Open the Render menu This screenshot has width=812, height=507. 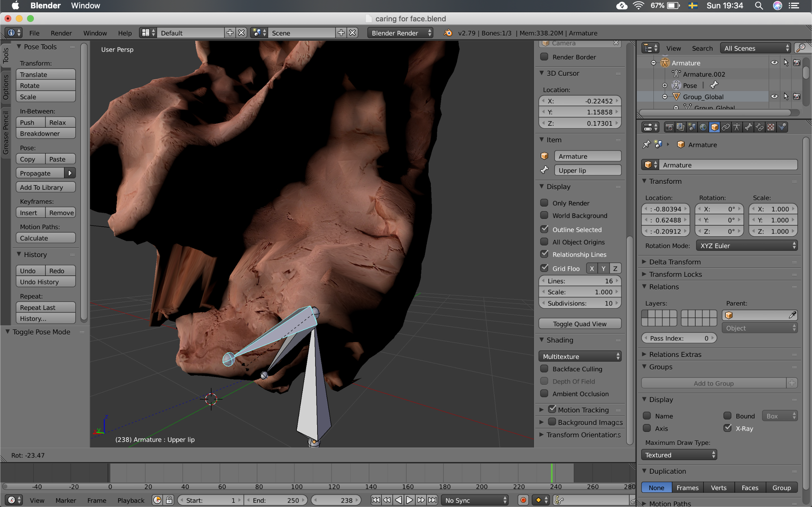(x=61, y=33)
